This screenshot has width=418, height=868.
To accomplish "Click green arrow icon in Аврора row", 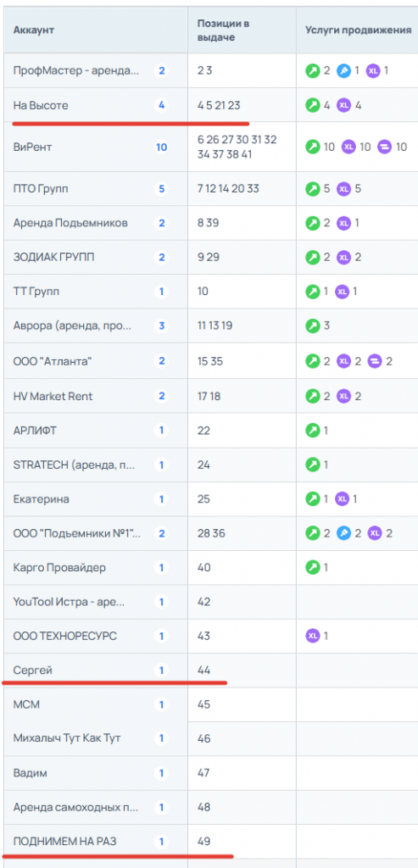I will point(313,325).
